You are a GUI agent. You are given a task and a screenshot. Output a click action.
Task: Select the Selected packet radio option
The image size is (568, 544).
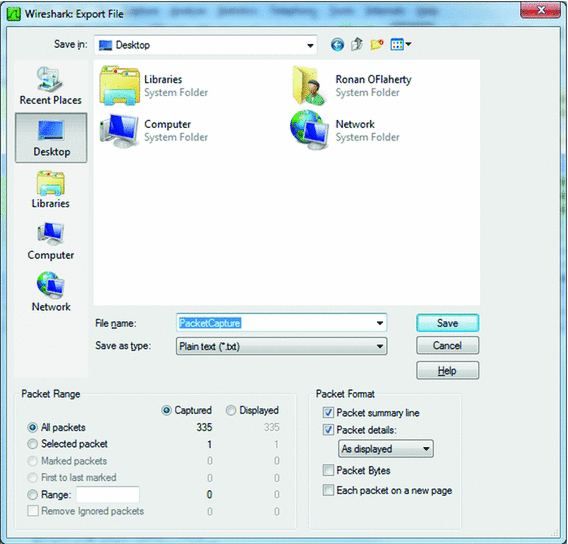tap(33, 444)
